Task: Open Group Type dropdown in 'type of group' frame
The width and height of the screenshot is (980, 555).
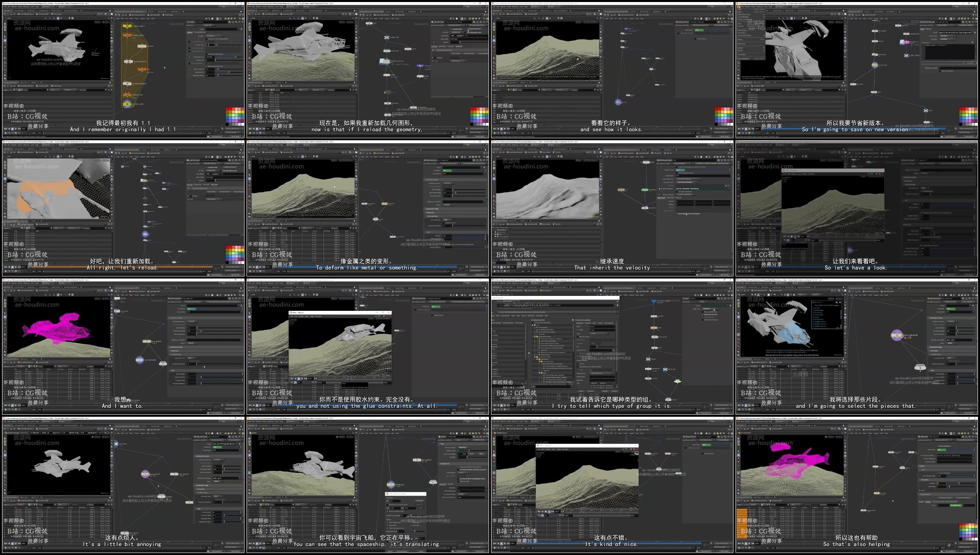Action: coord(710,309)
